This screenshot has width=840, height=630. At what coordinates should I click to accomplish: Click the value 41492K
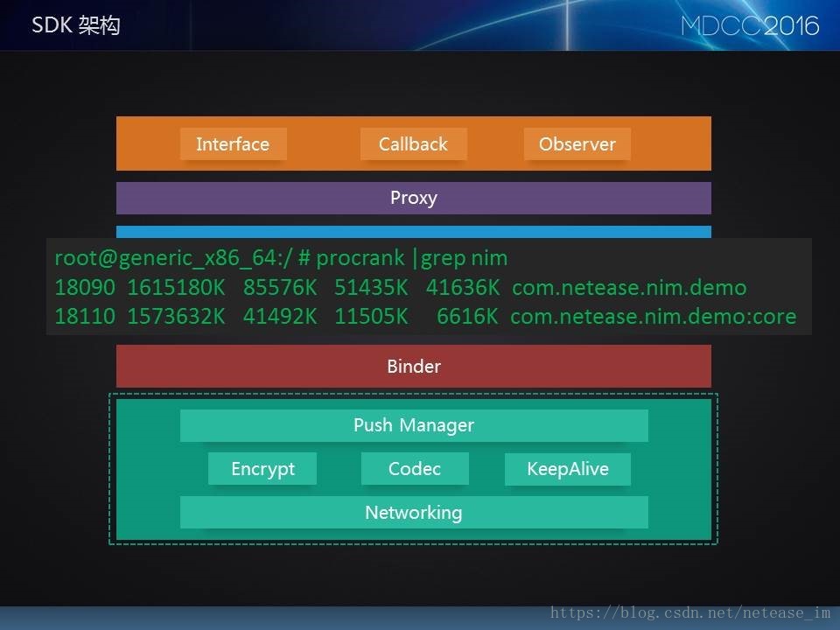tap(280, 316)
